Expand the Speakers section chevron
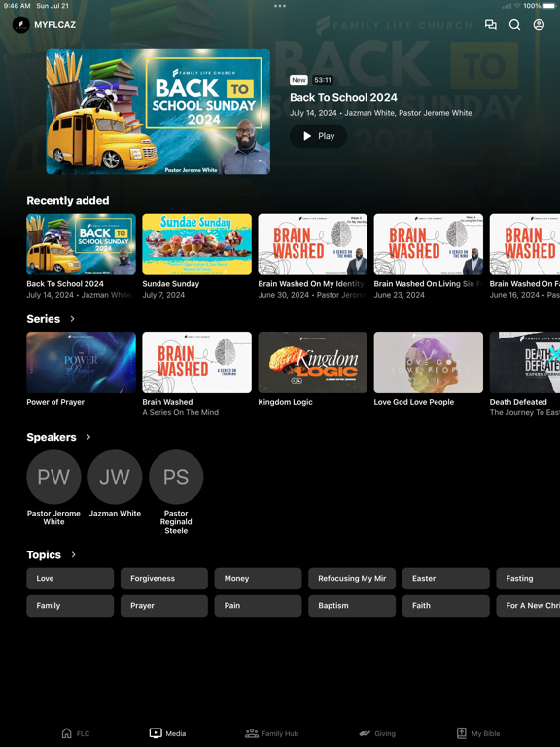 pos(88,437)
